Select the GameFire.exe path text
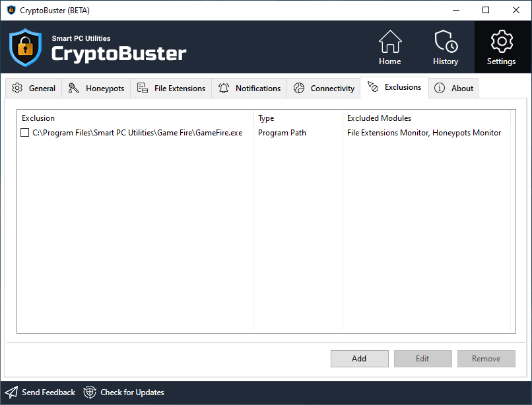The image size is (532, 405). 137,133
